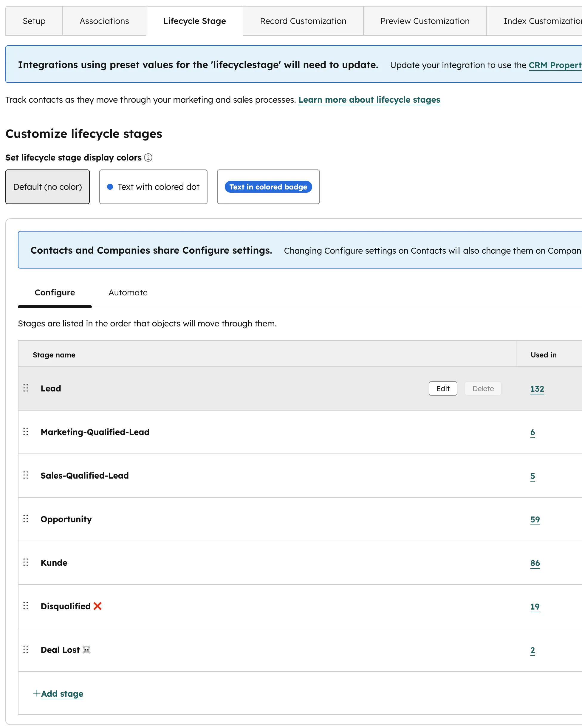This screenshot has width=582, height=728.
Task: Click the drag handle beside Deal Lost
Action: [26, 649]
